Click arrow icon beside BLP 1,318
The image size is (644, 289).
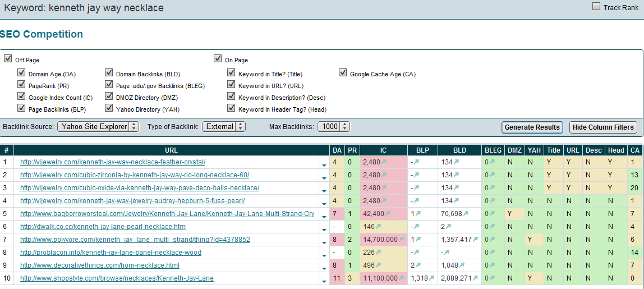coord(433,278)
